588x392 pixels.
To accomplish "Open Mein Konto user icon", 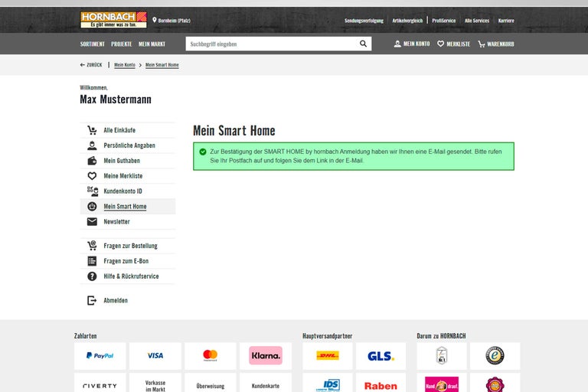I will click(x=397, y=44).
